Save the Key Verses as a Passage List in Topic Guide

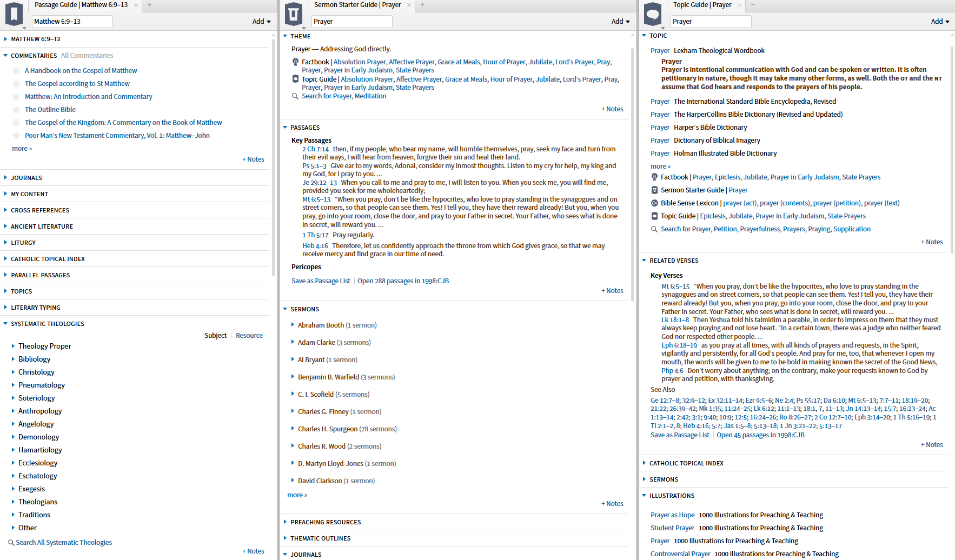coord(680,435)
